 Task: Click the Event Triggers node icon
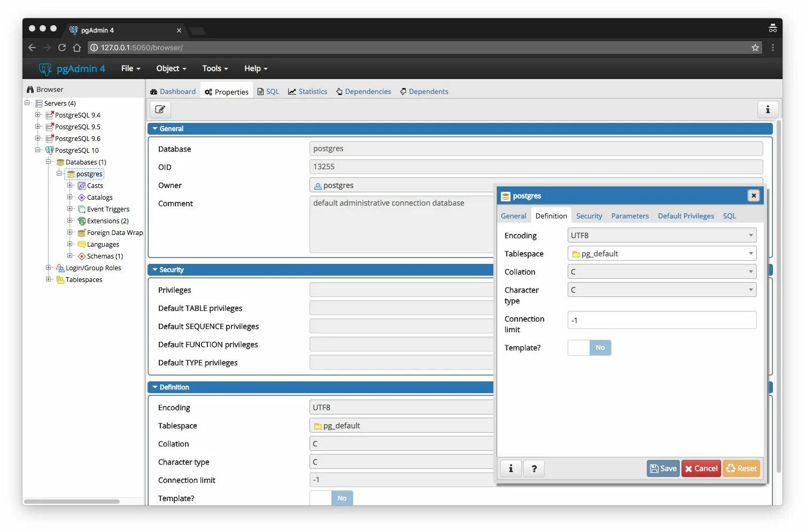[x=82, y=209]
